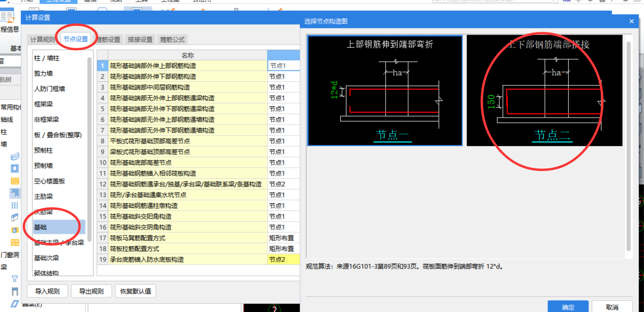This screenshot has height=312, width=644.
Task: Click the blue 3D box outline icon
Action: 15,218
